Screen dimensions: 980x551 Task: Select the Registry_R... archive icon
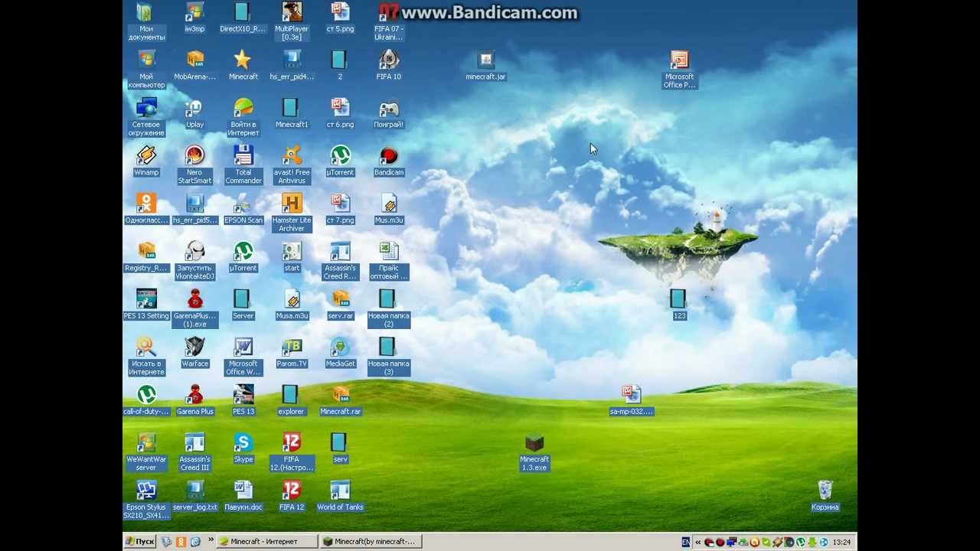coord(146,252)
